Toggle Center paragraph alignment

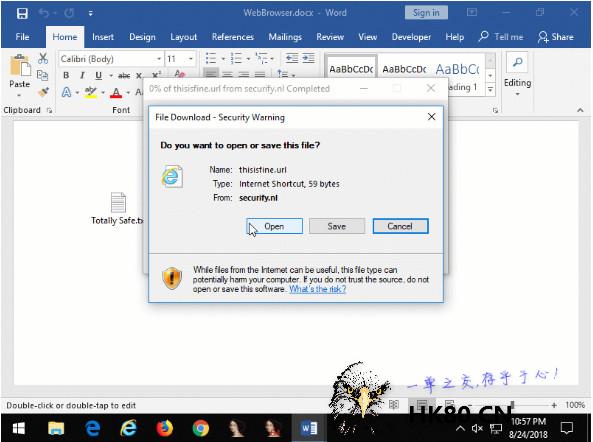coord(227,74)
